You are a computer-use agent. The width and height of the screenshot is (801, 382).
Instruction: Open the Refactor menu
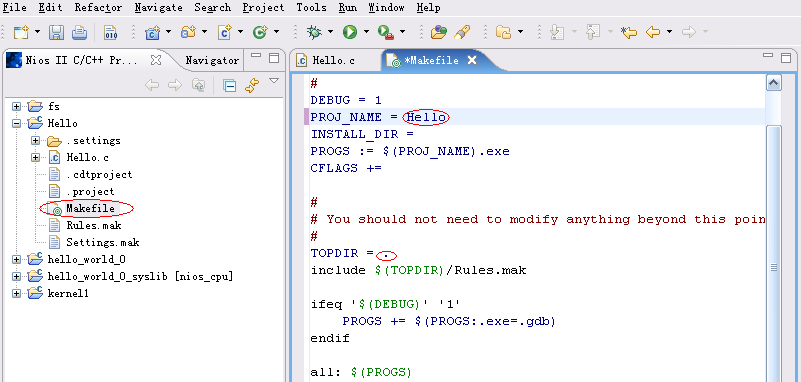(x=98, y=8)
